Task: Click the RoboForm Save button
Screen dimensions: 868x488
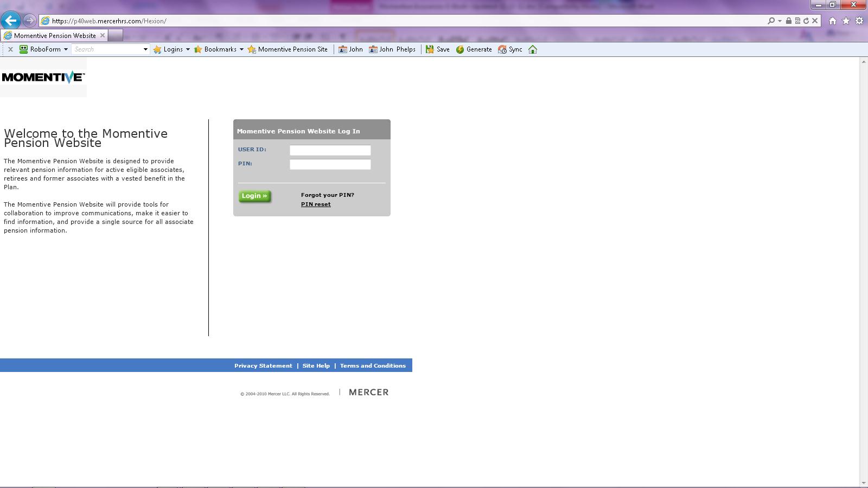Action: [438, 49]
